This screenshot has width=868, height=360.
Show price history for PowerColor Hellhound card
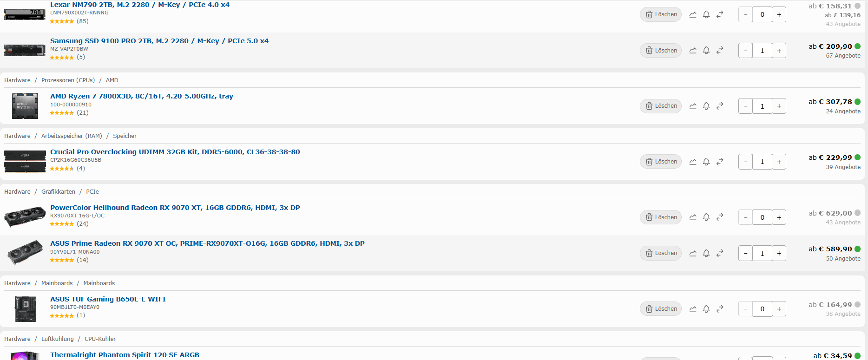point(693,217)
